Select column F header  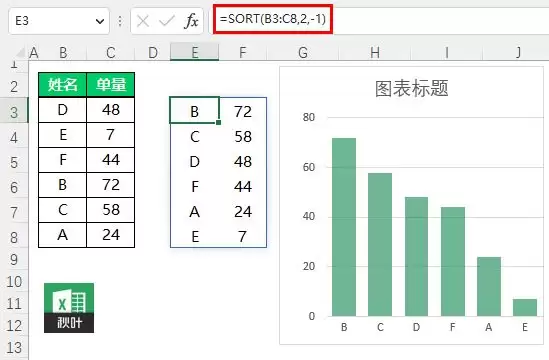click(x=243, y=53)
